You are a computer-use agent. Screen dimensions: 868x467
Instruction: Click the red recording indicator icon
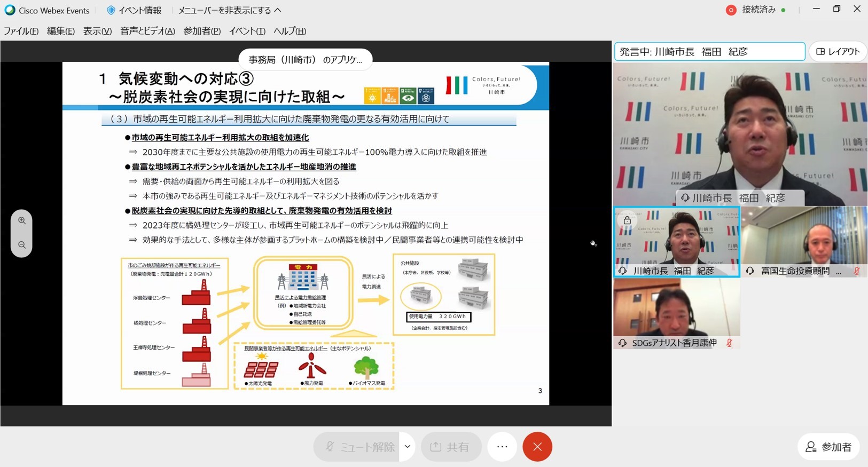click(x=731, y=10)
